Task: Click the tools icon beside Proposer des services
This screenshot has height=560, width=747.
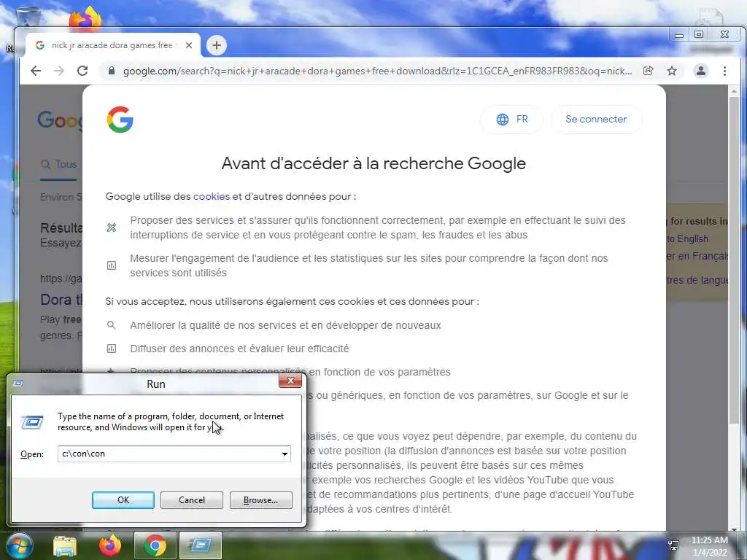Action: 112,227
